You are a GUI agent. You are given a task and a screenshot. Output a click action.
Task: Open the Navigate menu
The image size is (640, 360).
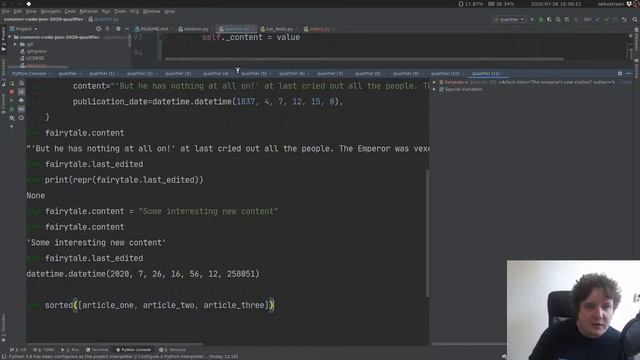(x=51, y=11)
